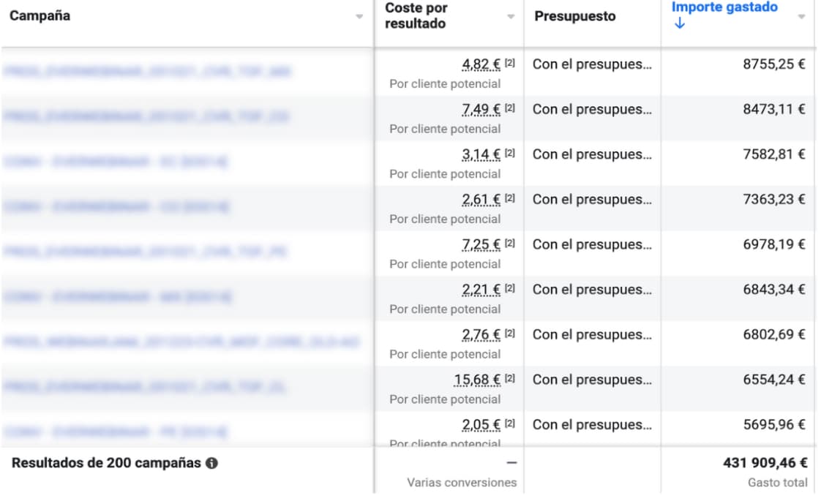This screenshot has height=504, width=832.
Task: Select the 6843,34 € amount spent cell
Action: (773, 290)
